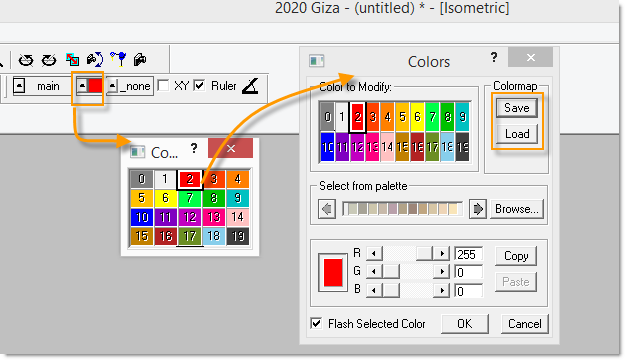Screen dimensions: 625x360
Task: Pick amber color 5 in small Co... window
Action: pyautogui.click(x=142, y=198)
